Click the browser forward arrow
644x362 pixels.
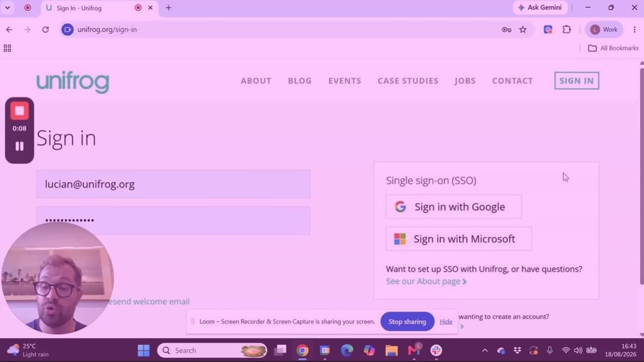click(x=27, y=30)
